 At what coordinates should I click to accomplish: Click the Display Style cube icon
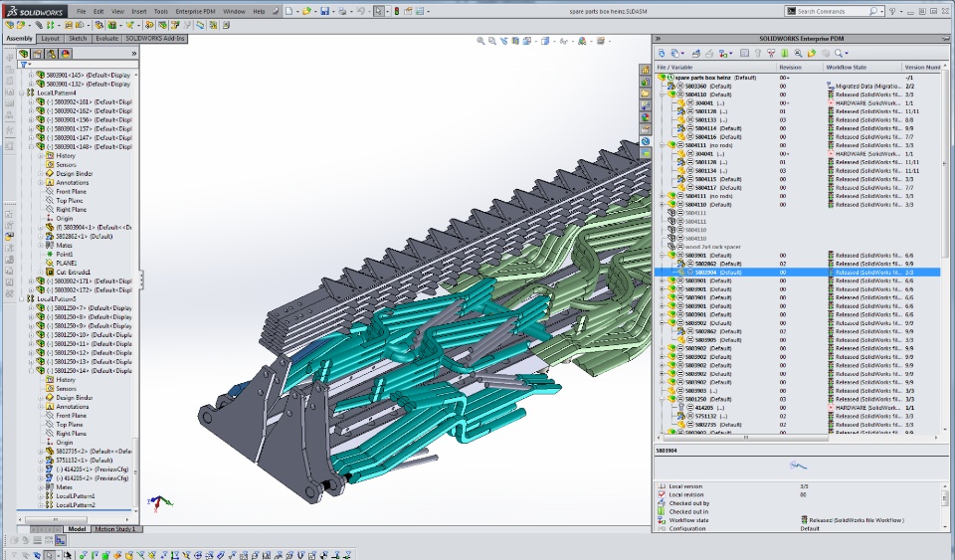click(x=545, y=41)
